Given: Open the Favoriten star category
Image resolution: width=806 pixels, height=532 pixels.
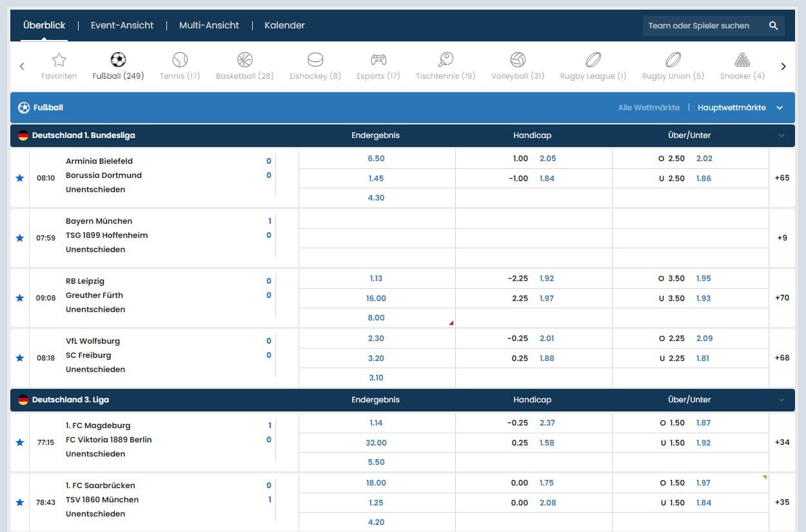Looking at the screenshot, I should 59,66.
